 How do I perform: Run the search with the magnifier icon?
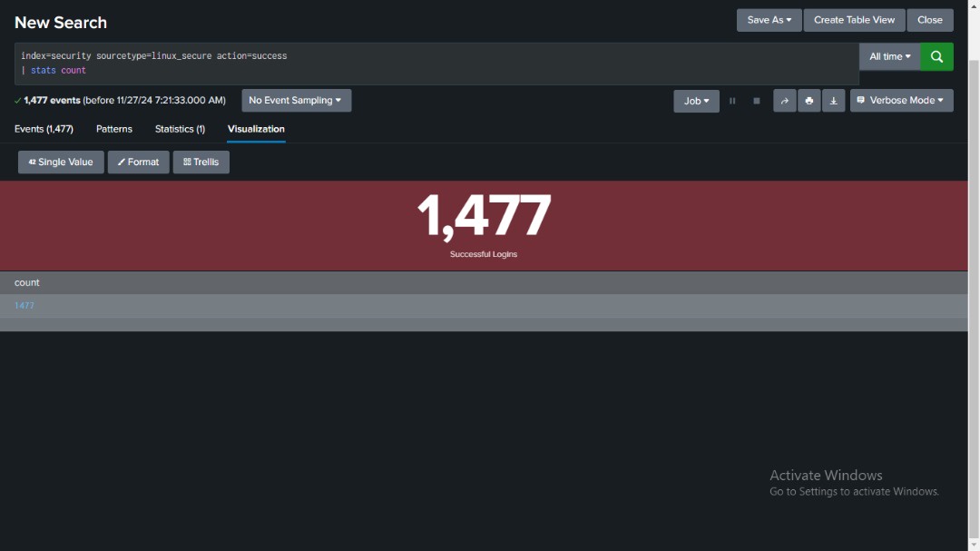click(x=936, y=56)
